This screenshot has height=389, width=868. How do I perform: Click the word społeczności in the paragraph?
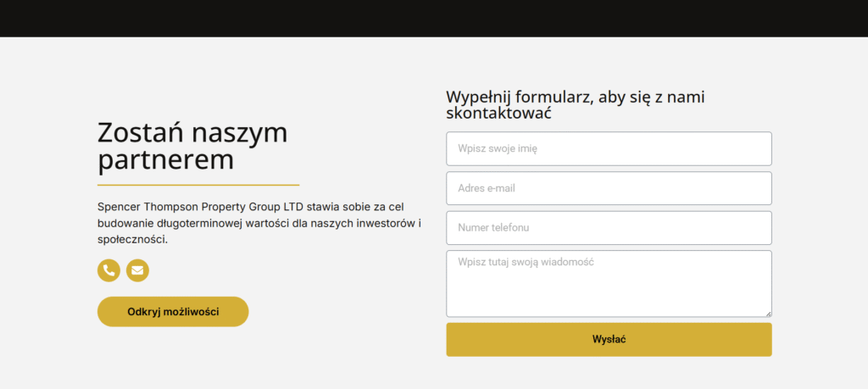coord(132,240)
